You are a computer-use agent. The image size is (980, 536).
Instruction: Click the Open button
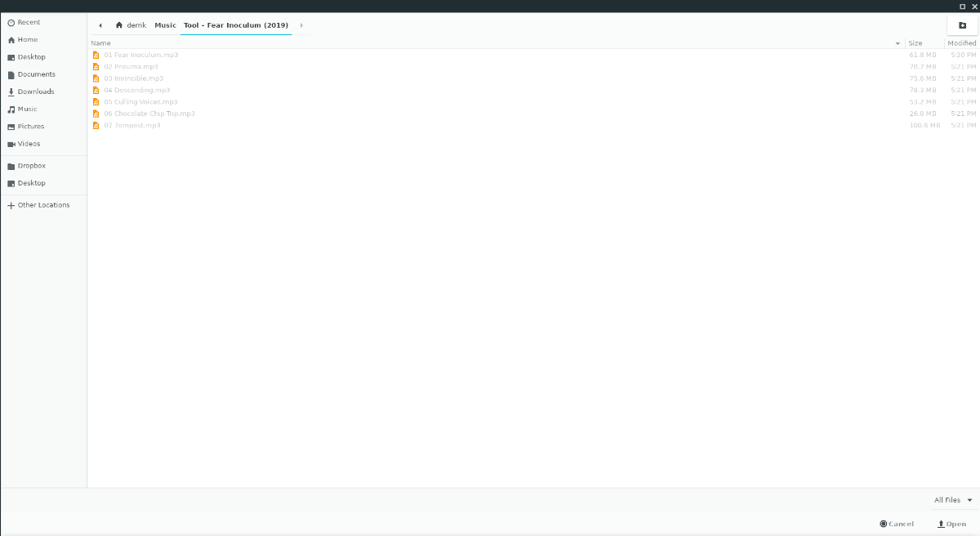[952, 524]
